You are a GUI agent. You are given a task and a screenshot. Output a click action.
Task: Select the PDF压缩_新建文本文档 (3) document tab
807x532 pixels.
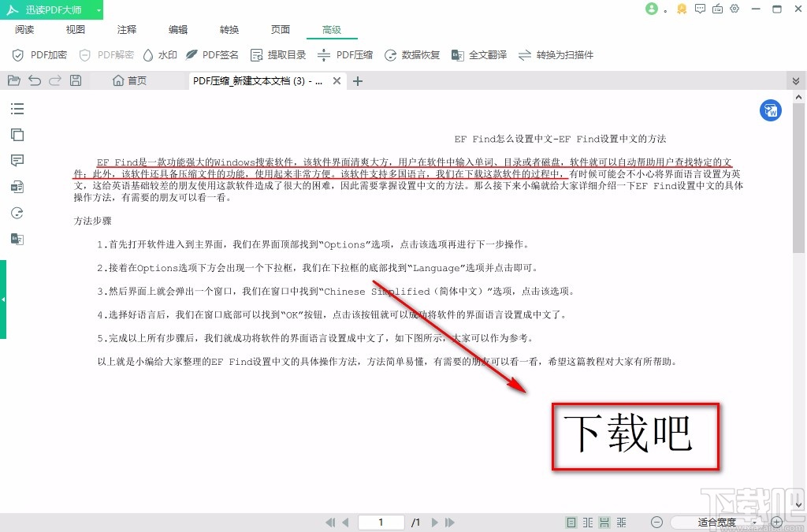(258, 80)
